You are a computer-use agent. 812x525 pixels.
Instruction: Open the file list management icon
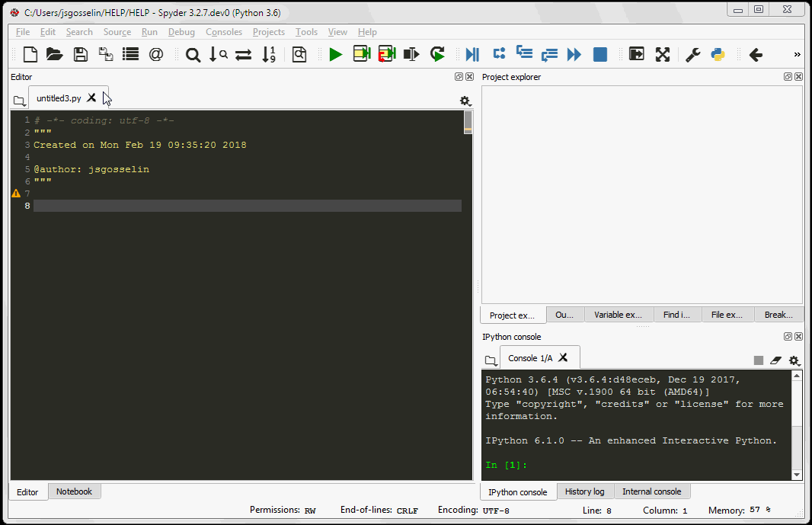[130, 54]
